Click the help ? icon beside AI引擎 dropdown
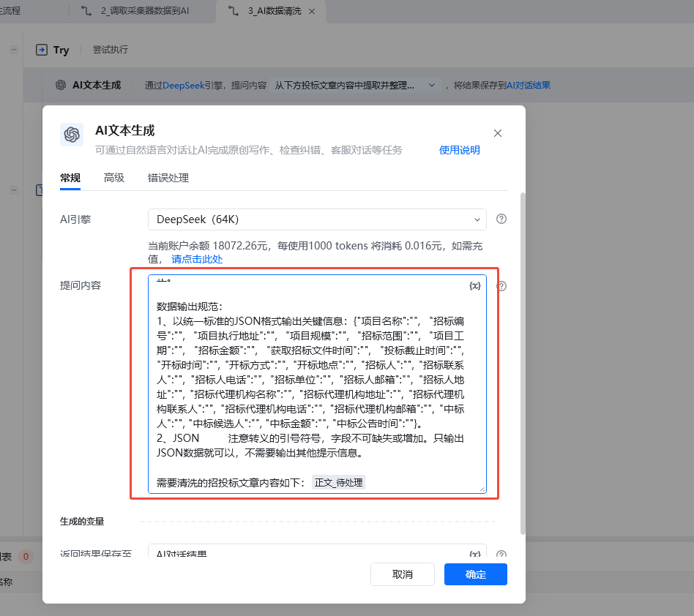The image size is (694, 616). [501, 219]
